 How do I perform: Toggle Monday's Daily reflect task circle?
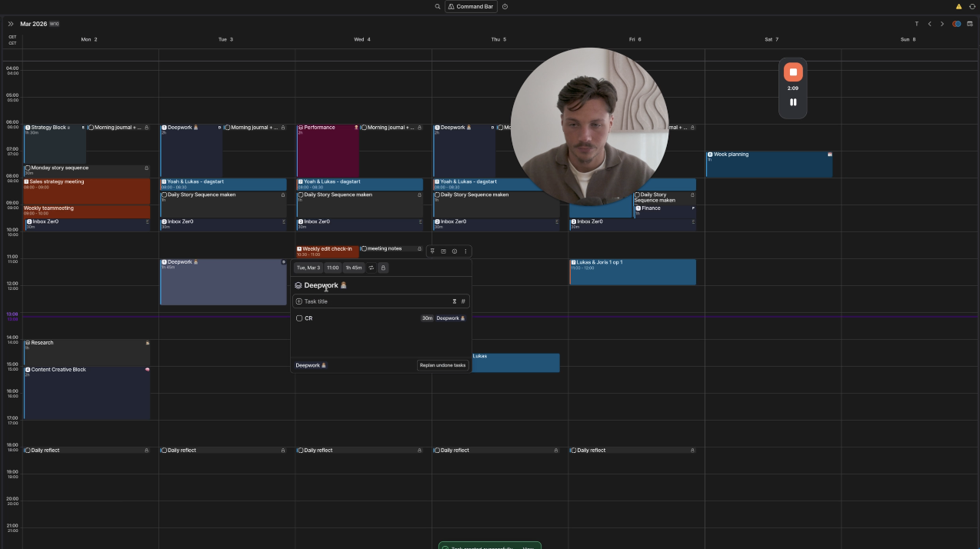coord(27,451)
